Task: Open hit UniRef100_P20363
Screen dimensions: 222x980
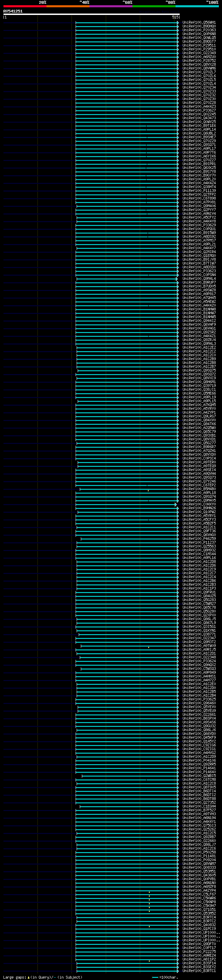Action: (199, 30)
